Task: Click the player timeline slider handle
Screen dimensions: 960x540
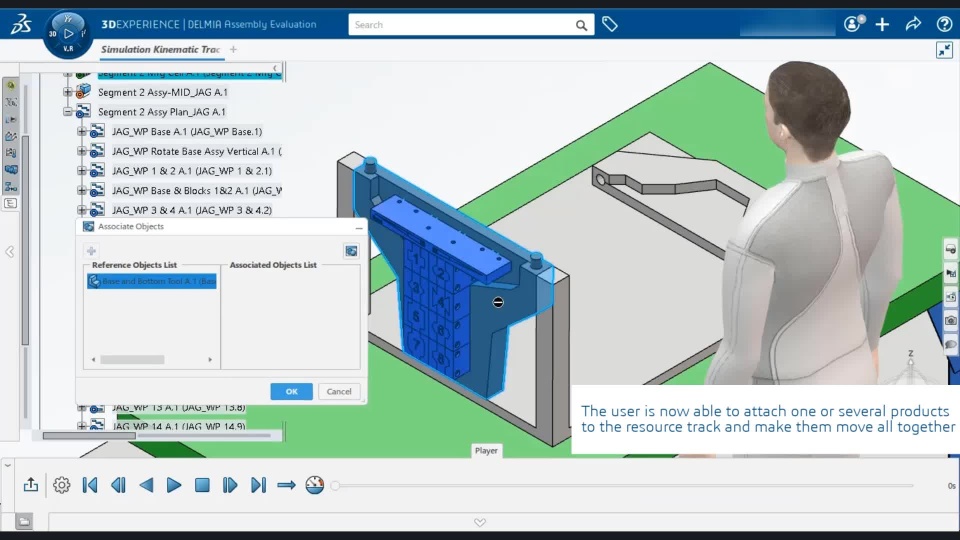Action: pos(335,486)
